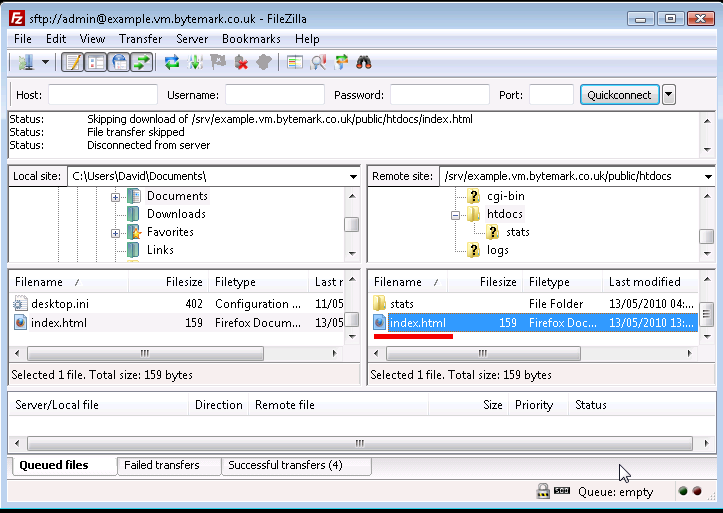Image resolution: width=723 pixels, height=513 pixels.
Task: Select the Downloads folder in local tree
Action: pos(176,214)
